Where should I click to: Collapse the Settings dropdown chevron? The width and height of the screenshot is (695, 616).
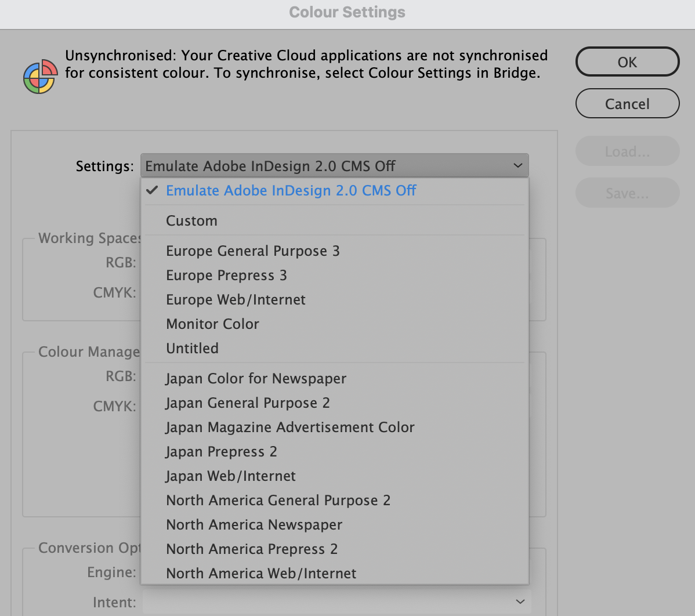517,166
